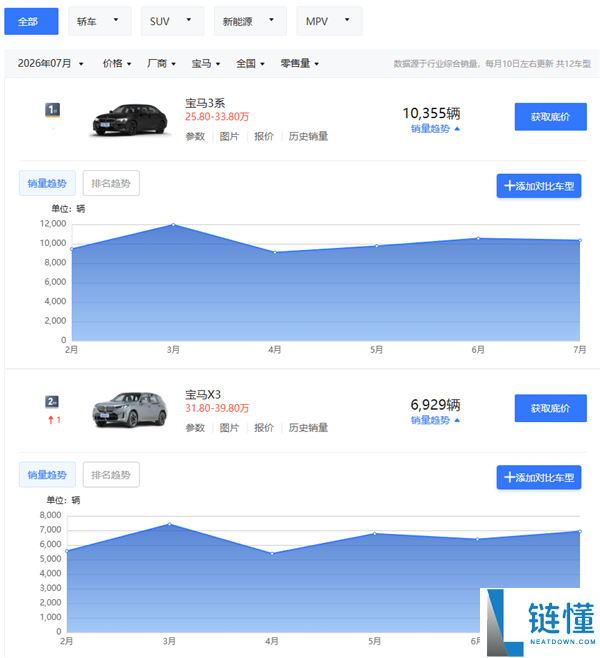This screenshot has height=658, width=600.
Task: Click 获取底价 button for 宝马X3
Action: click(x=550, y=408)
